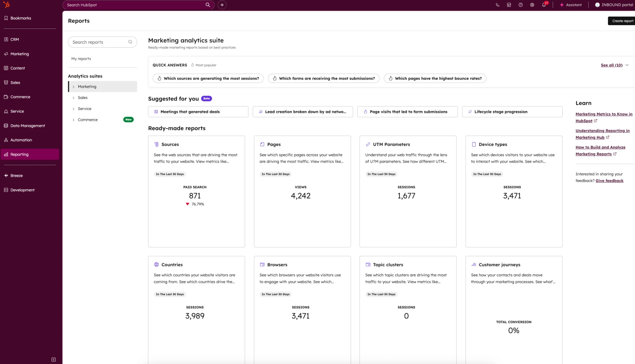The height and width of the screenshot is (364, 635).
Task: Open the Customer journeys report title
Action: pyautogui.click(x=499, y=265)
